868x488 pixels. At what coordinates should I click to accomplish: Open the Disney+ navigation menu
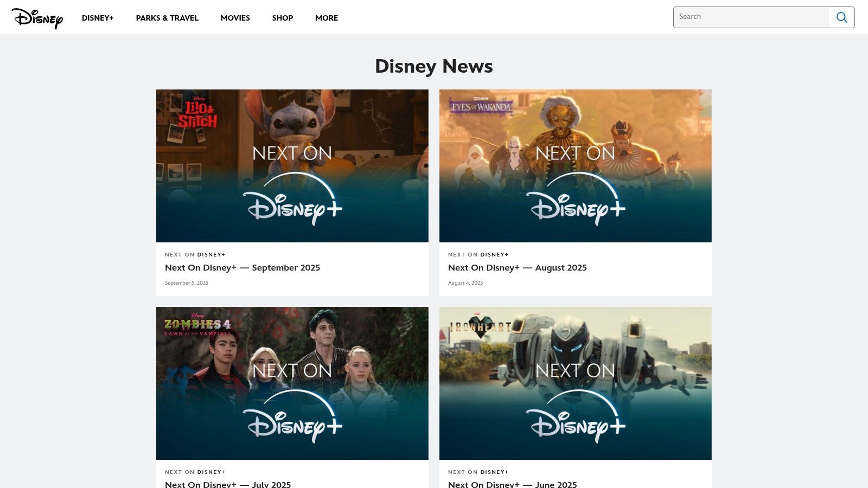coord(98,18)
